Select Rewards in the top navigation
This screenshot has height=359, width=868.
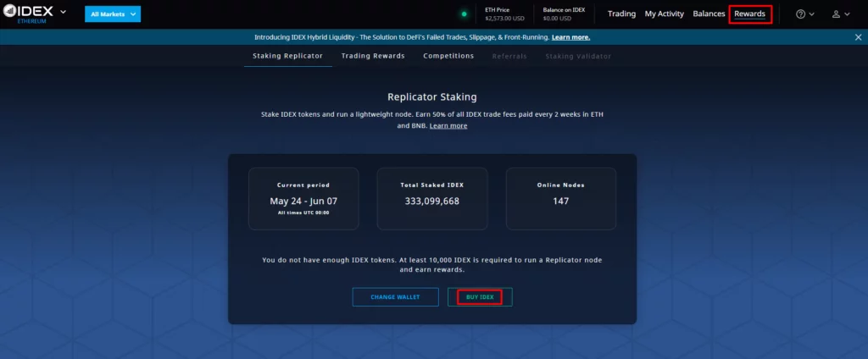pos(749,14)
